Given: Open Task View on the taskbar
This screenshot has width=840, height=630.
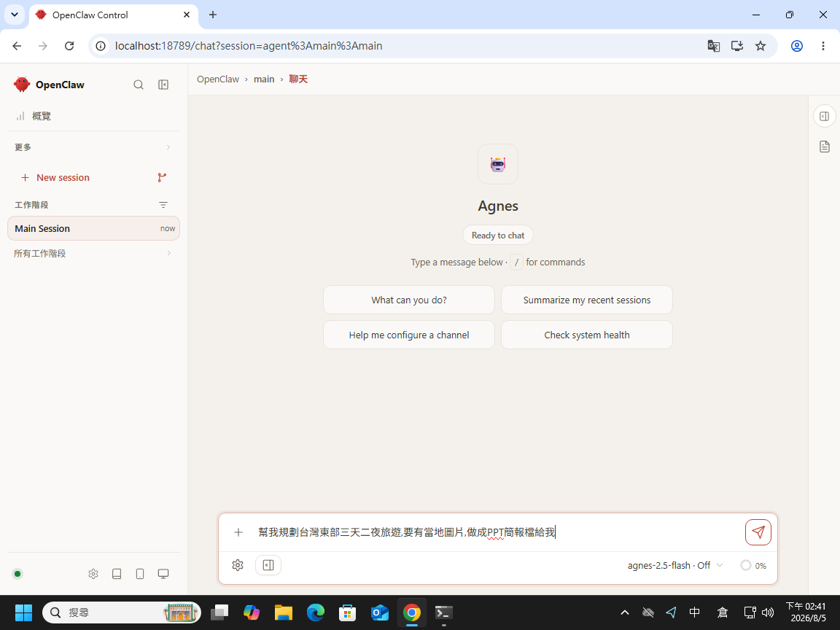Looking at the screenshot, I should pos(219,612).
